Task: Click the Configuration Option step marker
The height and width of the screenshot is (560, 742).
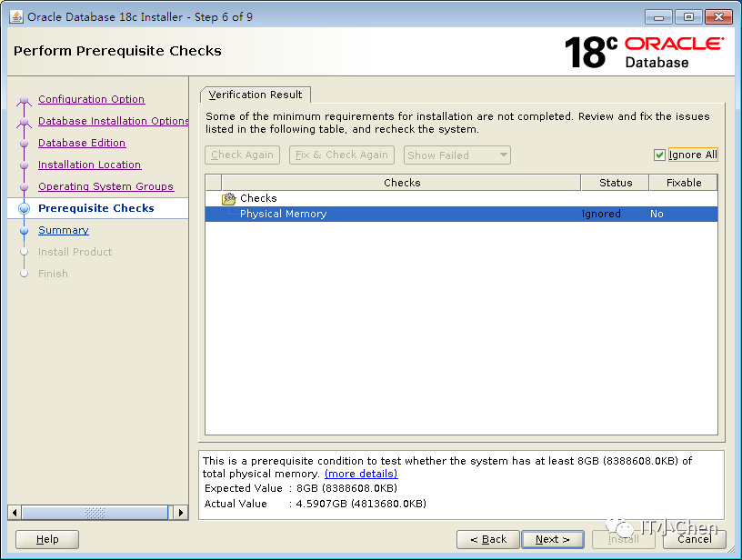Action: (24, 100)
